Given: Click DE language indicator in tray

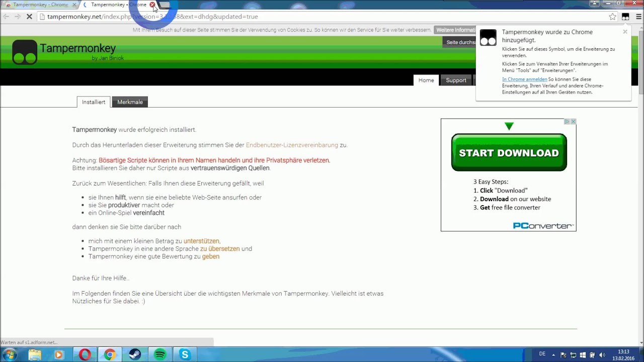Looking at the screenshot, I should point(542,354).
